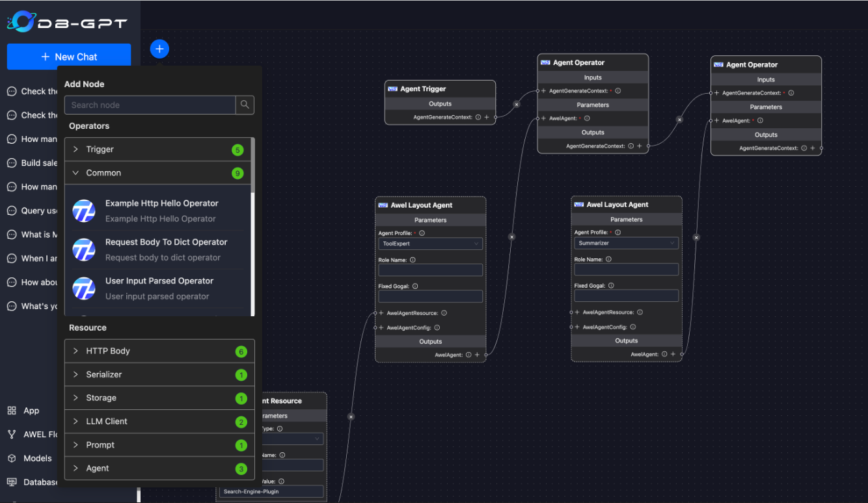Open the Models page from sidebar
The height and width of the screenshot is (503, 868).
pos(38,458)
